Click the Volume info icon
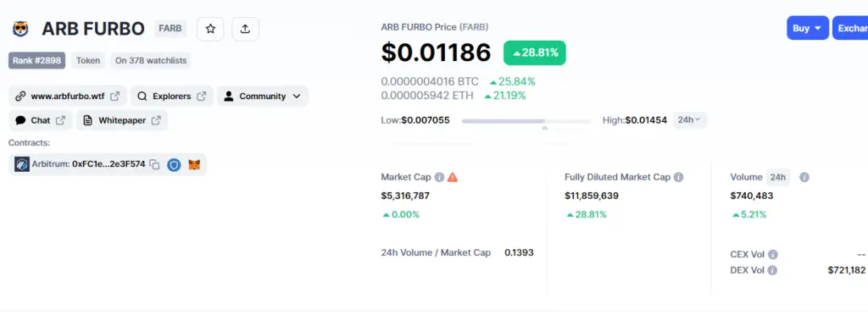This screenshot has width=868, height=315. [x=804, y=177]
